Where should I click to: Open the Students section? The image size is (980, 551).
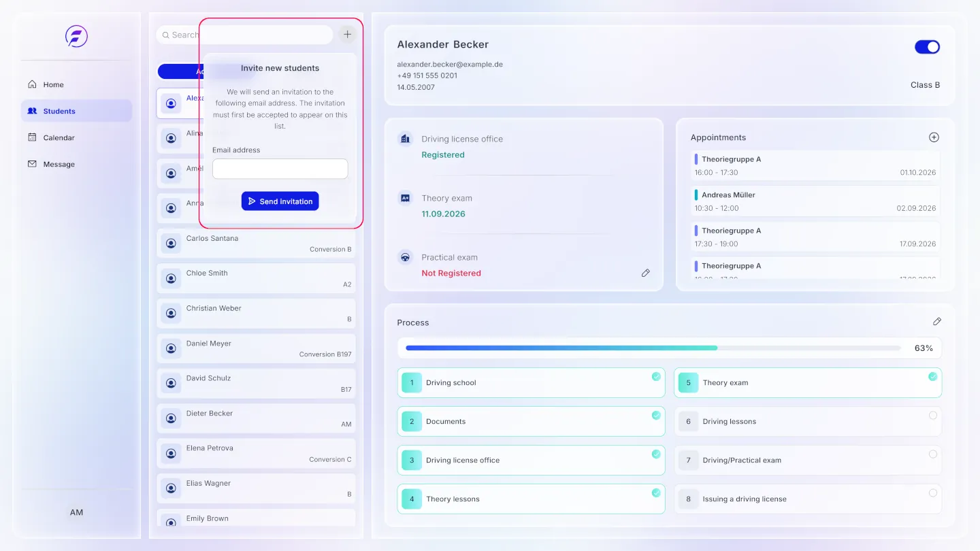[76, 111]
